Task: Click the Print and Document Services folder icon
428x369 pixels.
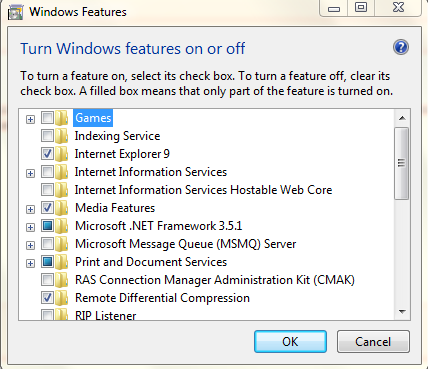Action: pos(62,262)
